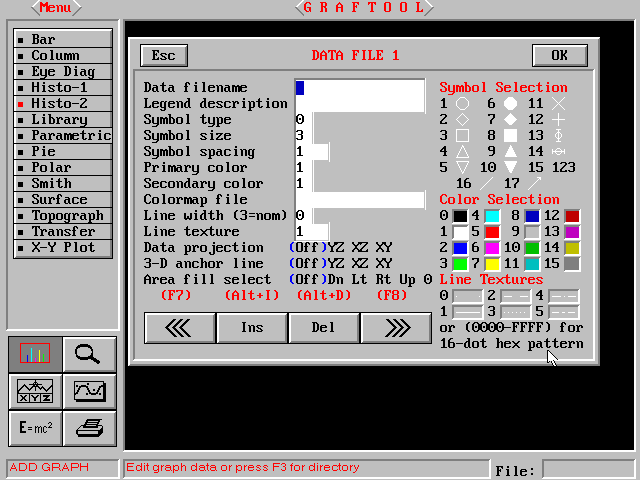Click the magnifying glass zoom icon
Image resolution: width=640 pixels, height=480 pixels.
89,353
